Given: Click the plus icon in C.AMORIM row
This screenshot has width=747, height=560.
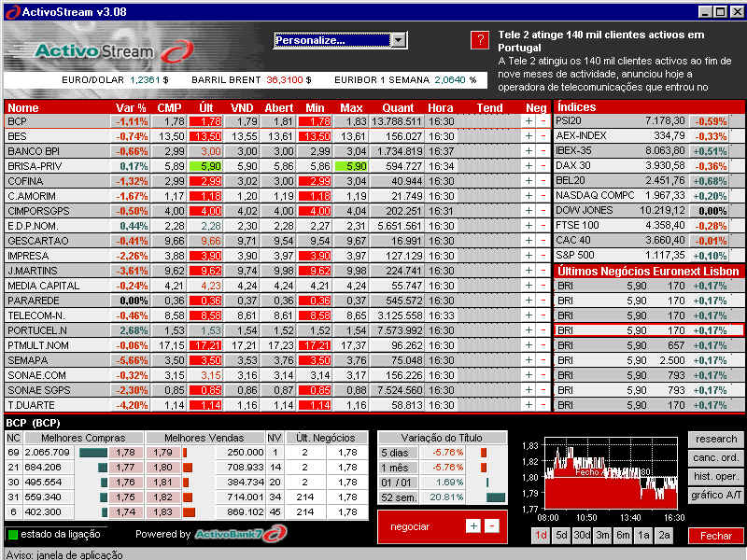Looking at the screenshot, I should tap(529, 196).
